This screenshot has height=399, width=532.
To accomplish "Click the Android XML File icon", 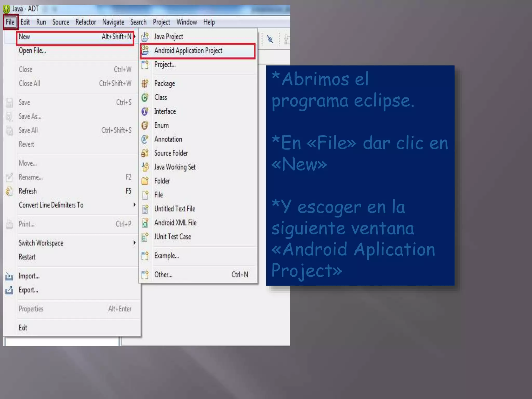I will point(145,223).
